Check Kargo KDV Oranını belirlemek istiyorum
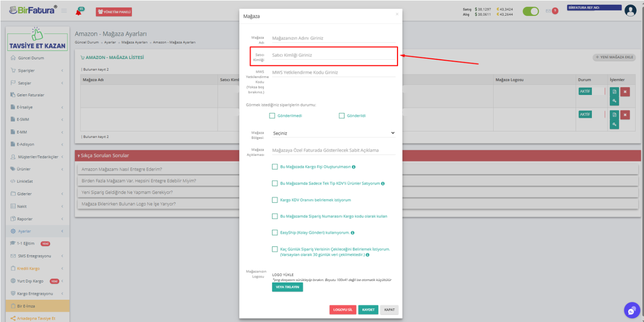 (x=275, y=200)
